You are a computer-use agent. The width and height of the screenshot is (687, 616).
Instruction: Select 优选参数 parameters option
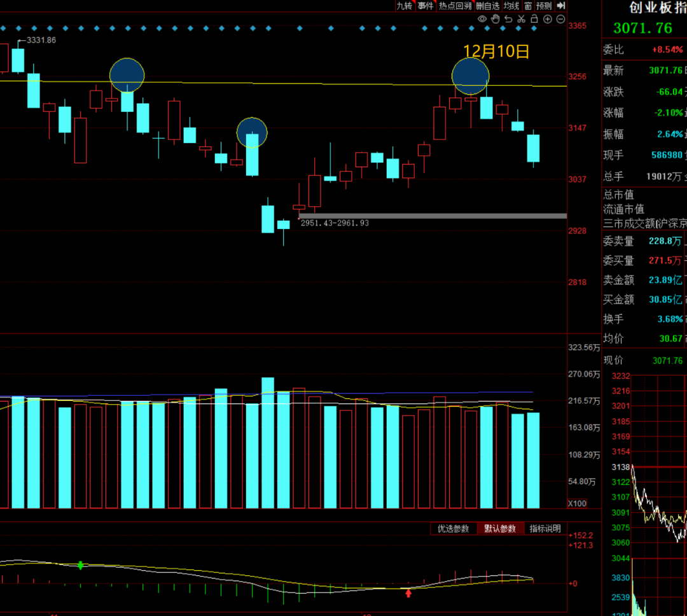tap(453, 529)
